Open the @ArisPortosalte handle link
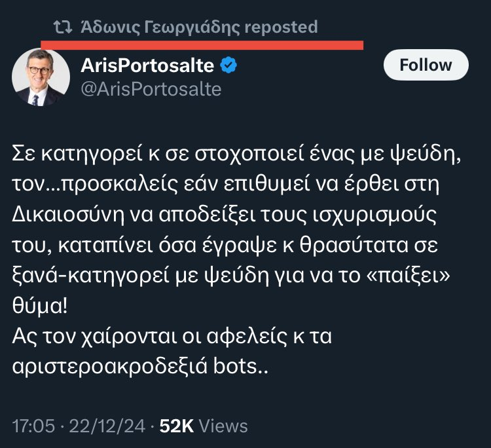491x448 pixels. pyautogui.click(x=151, y=90)
